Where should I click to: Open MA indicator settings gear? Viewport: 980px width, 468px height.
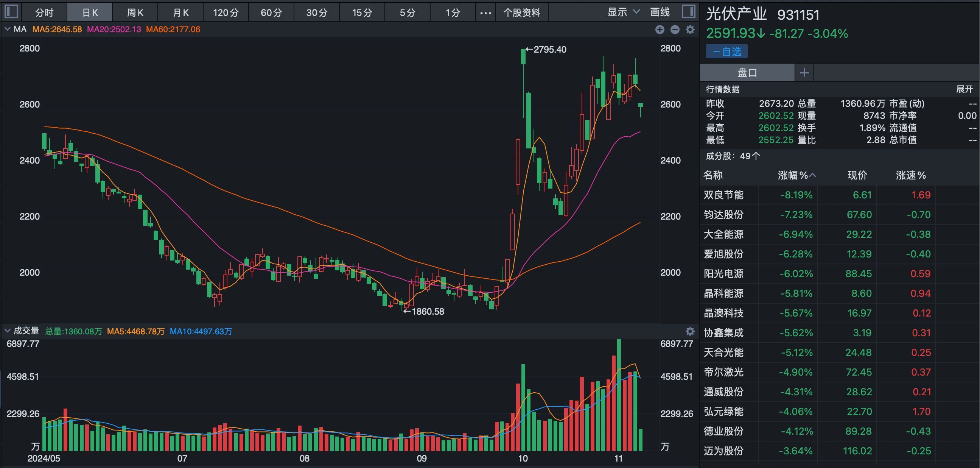pyautogui.click(x=690, y=30)
